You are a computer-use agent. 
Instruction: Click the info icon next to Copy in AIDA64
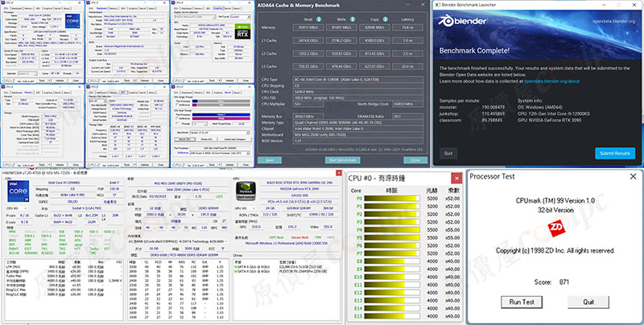point(386,19)
